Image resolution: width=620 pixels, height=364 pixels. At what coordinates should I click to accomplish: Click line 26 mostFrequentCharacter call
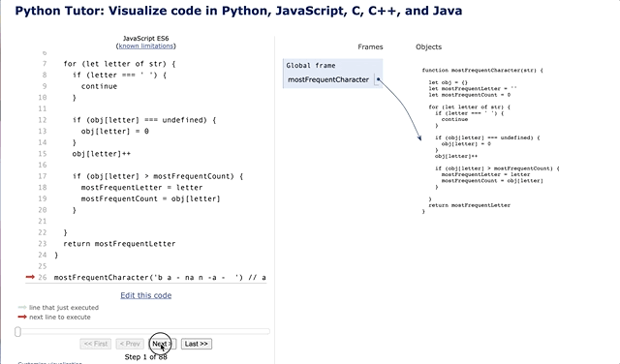coord(160,278)
